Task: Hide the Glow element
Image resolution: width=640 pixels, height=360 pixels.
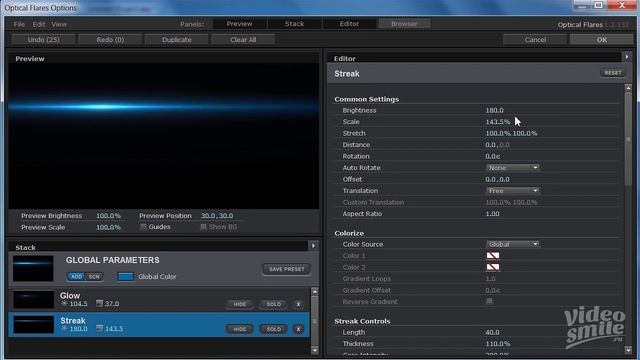Action: point(240,304)
